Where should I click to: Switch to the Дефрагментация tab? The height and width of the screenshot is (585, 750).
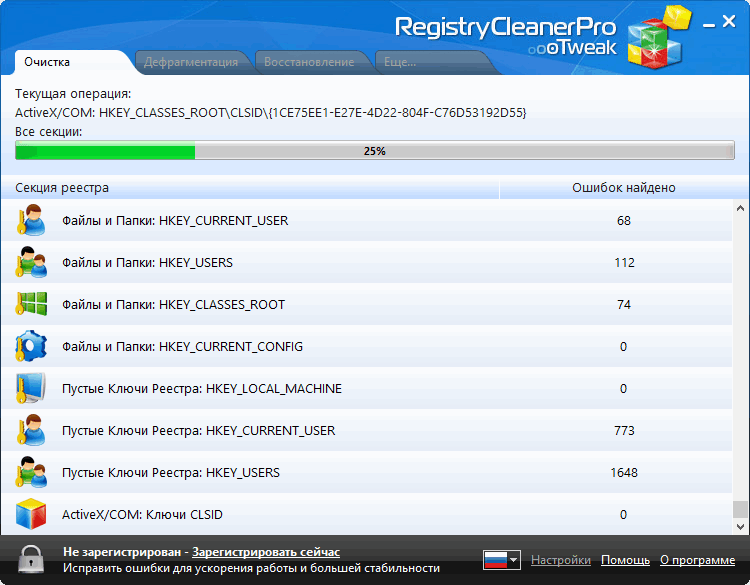(191, 62)
